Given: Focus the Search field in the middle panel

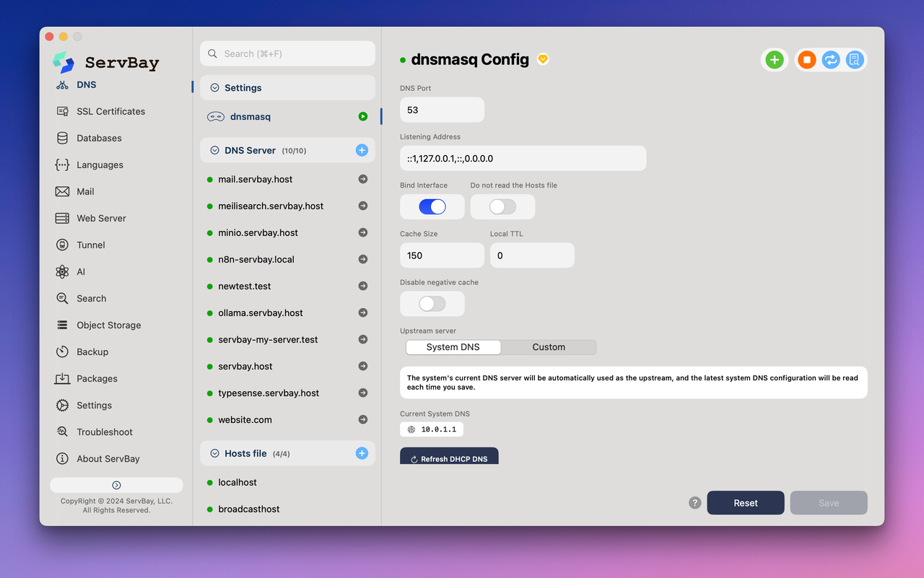Looking at the screenshot, I should click(287, 53).
